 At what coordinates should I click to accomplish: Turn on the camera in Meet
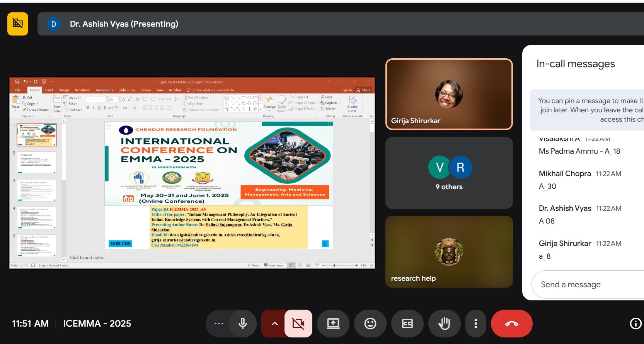[x=298, y=324]
